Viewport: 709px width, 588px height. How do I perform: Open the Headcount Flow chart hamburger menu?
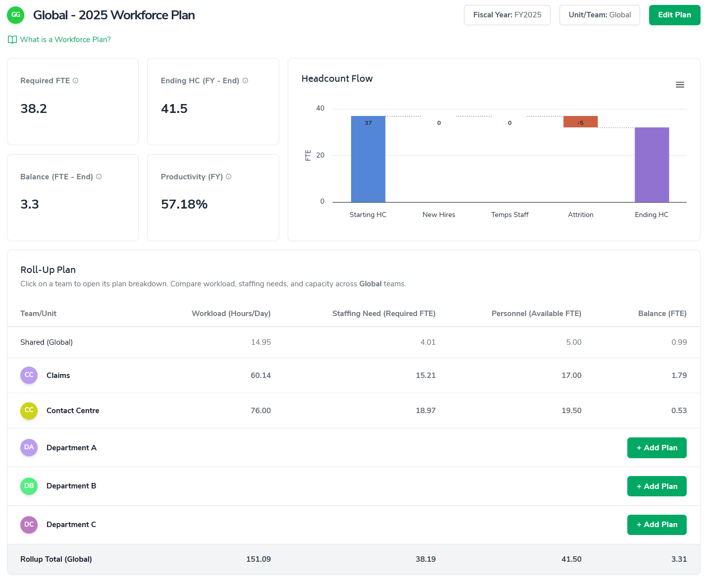680,85
